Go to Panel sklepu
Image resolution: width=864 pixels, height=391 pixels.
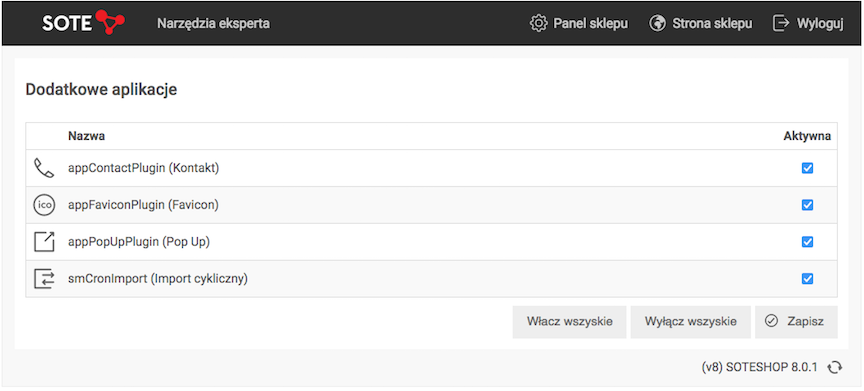591,24
